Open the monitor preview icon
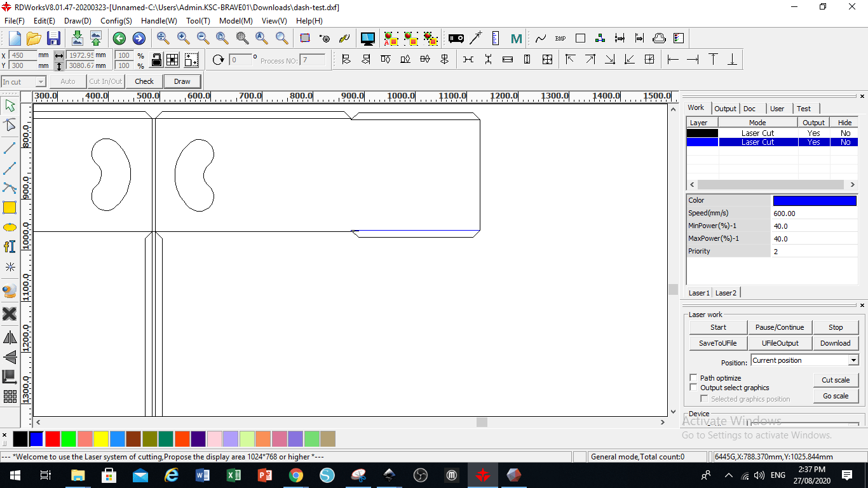Viewport: 868px width, 488px height. click(x=367, y=38)
